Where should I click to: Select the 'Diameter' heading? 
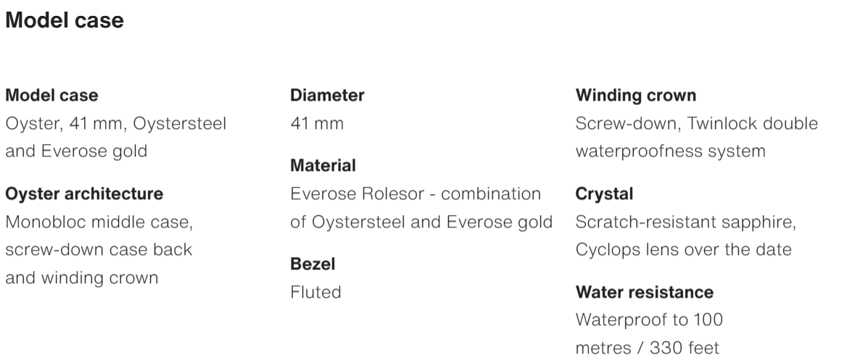click(327, 95)
